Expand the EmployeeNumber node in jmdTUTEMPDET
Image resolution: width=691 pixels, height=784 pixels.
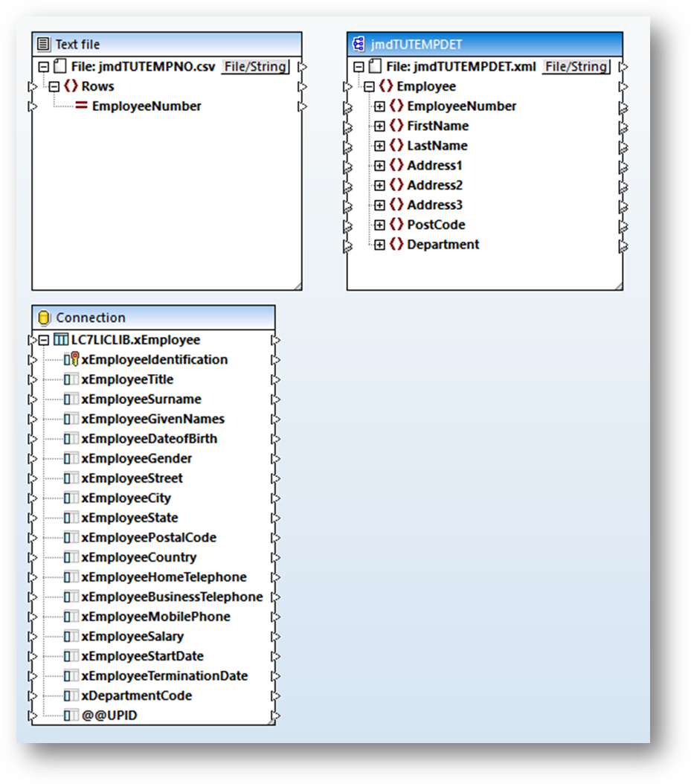[x=380, y=106]
